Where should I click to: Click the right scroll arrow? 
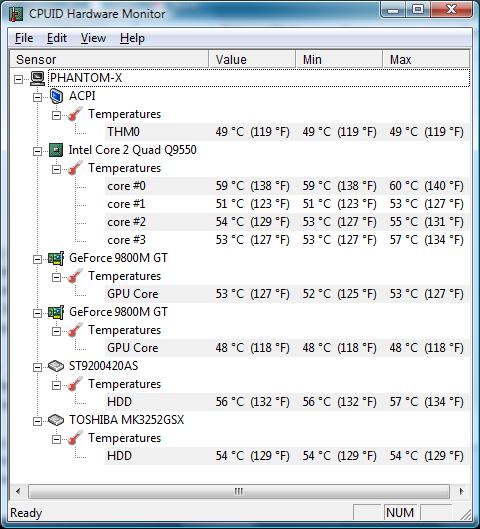click(x=461, y=491)
